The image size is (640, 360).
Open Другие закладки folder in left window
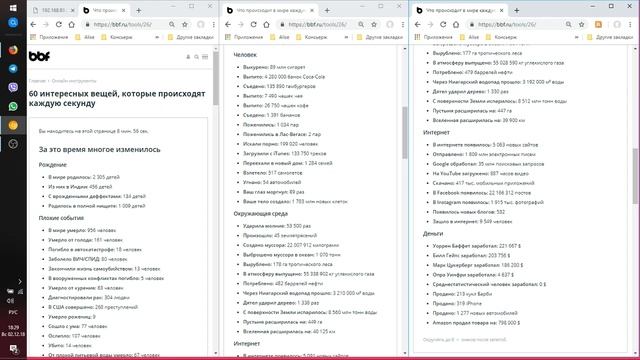[191, 37]
